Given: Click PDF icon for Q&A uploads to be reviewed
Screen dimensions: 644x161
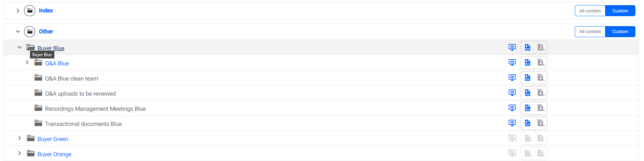Looking at the screenshot, I should point(527,93).
